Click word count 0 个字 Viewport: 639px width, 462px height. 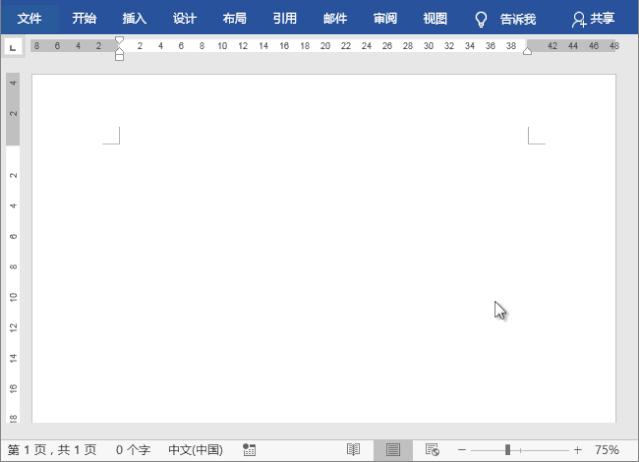pos(133,450)
